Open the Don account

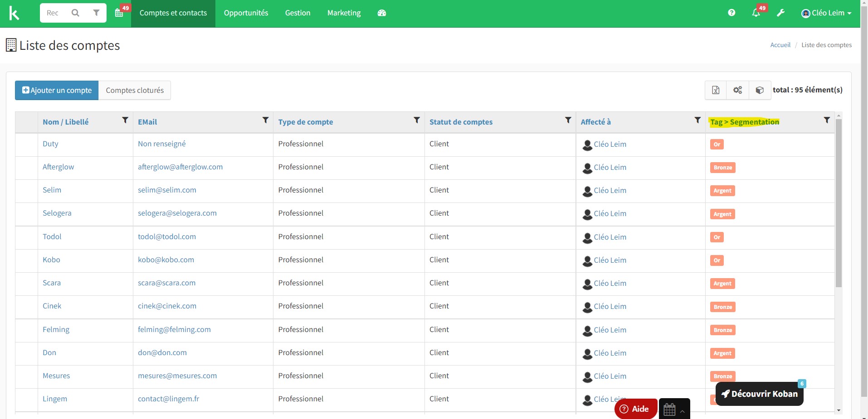pos(49,353)
